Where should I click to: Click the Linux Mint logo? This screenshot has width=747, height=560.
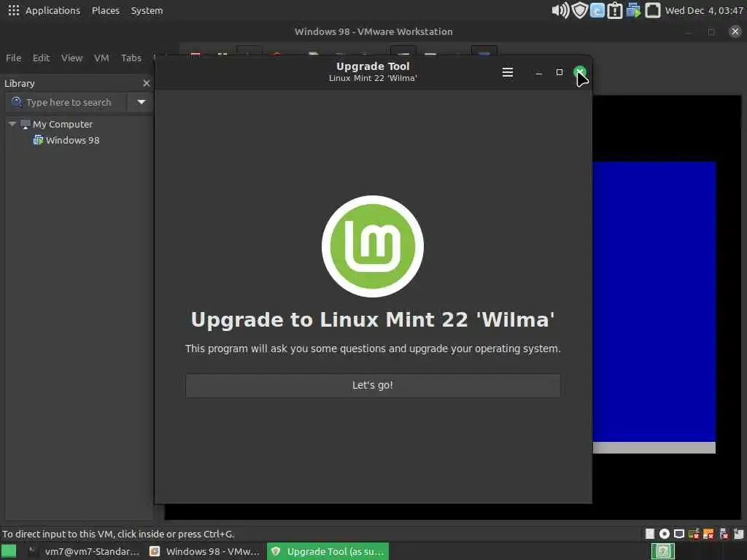click(373, 246)
